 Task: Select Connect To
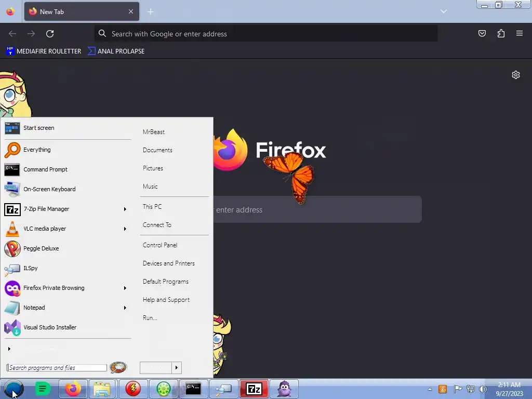point(157,225)
